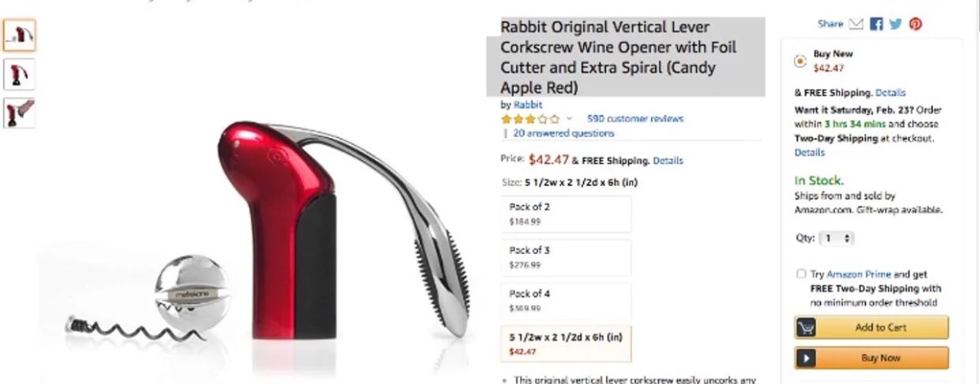The image size is (980, 384).
Task: Open the 20 answered questions link
Action: 563,133
